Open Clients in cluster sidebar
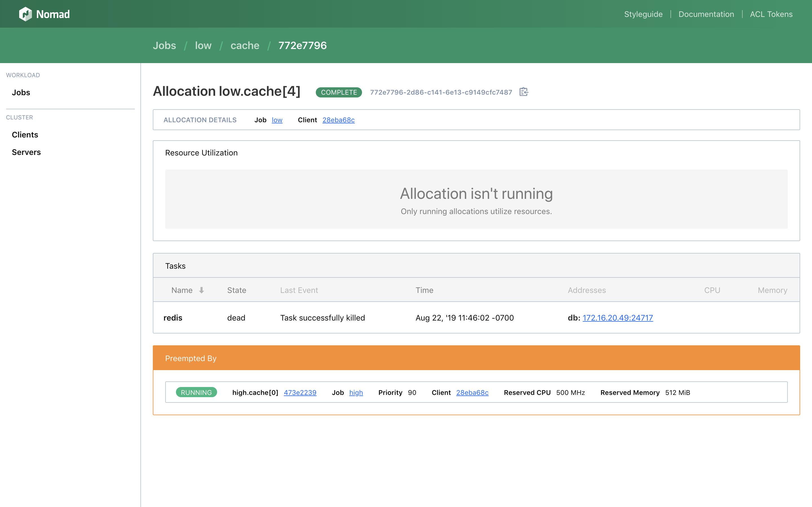 [x=25, y=134]
